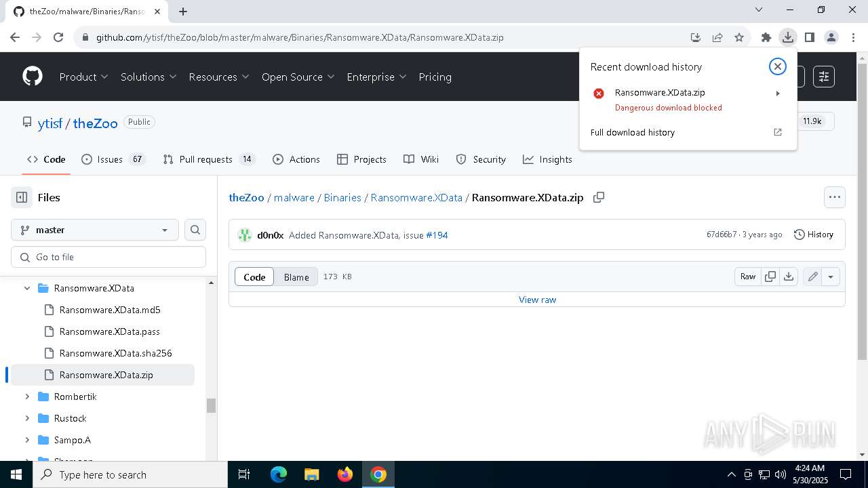The width and height of the screenshot is (868, 488).
Task: Click the Raw button
Action: 748,277
